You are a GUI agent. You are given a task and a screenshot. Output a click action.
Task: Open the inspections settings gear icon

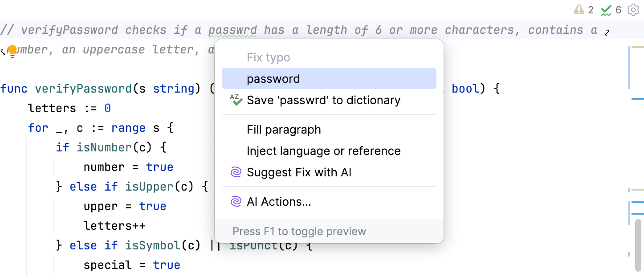[632, 9]
